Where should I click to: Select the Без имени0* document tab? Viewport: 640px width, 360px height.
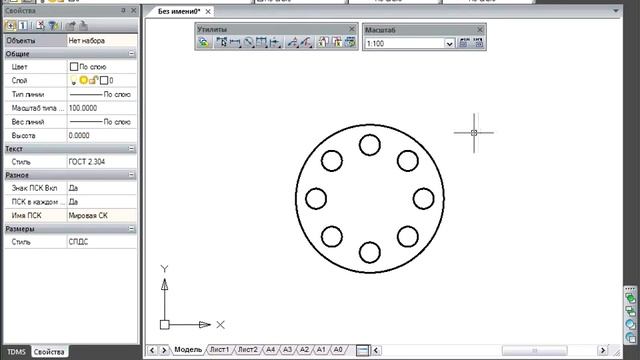[x=179, y=11]
